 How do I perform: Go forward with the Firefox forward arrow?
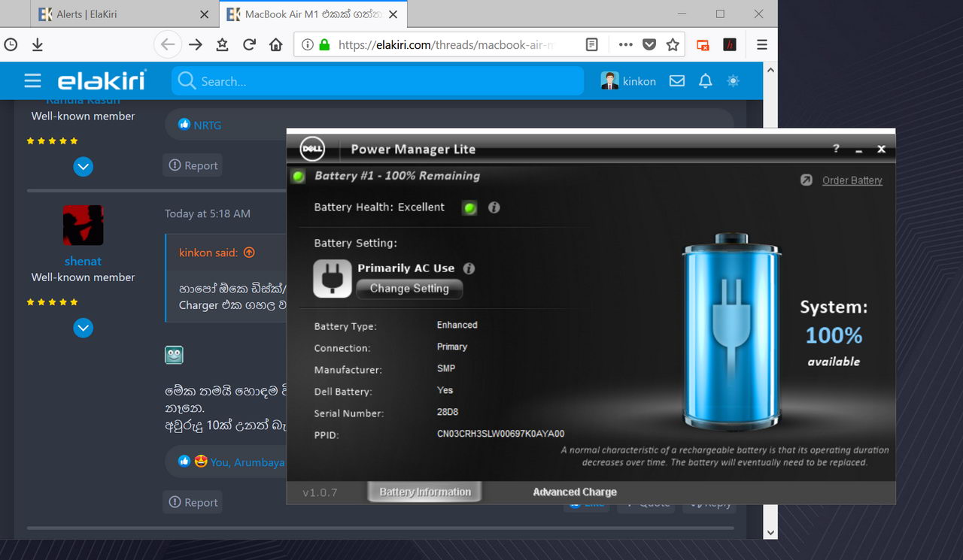(x=196, y=44)
